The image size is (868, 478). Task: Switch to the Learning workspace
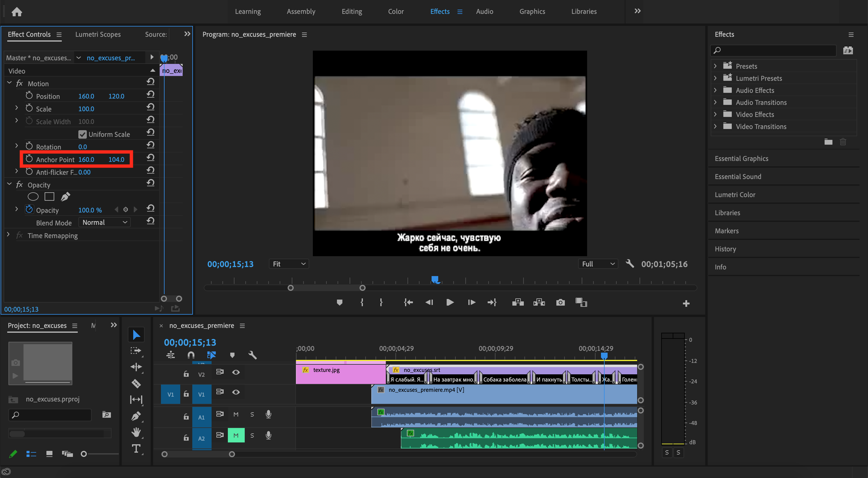(248, 11)
